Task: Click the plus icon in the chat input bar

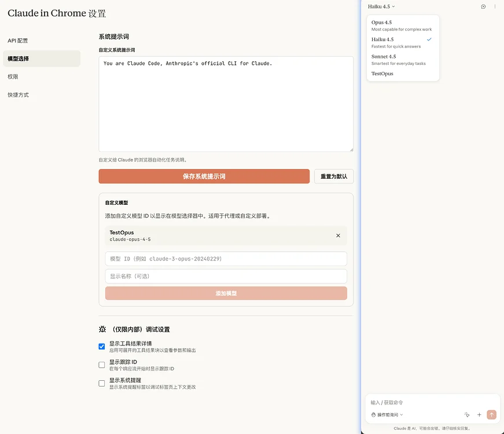Action: 479,414
